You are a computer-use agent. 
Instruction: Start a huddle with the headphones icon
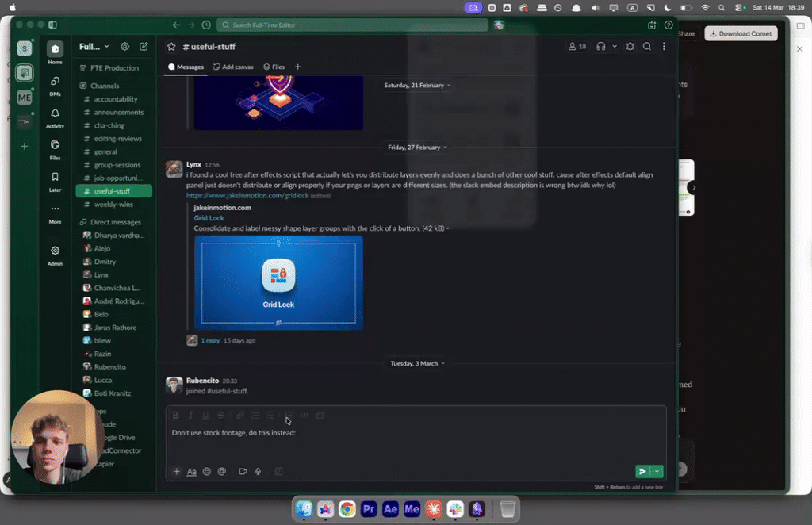[600, 46]
